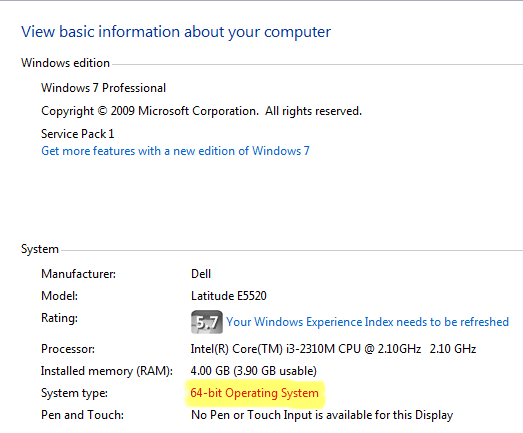Open 'Get more features with a new edition' link
This screenshot has width=523, height=433.
[x=175, y=151]
